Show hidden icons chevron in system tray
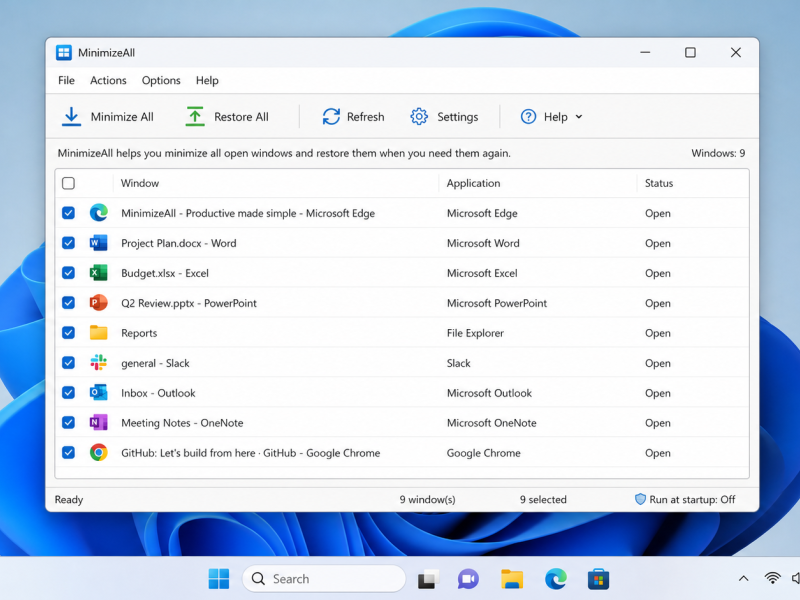This screenshot has width=800, height=600. pyautogui.click(x=743, y=579)
